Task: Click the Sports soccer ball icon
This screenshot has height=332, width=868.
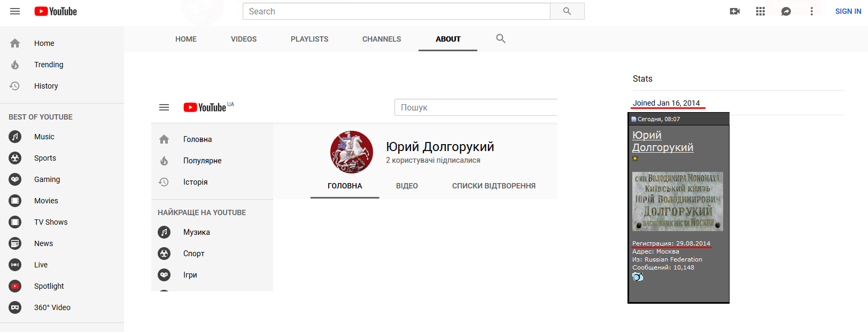Action: [15, 158]
